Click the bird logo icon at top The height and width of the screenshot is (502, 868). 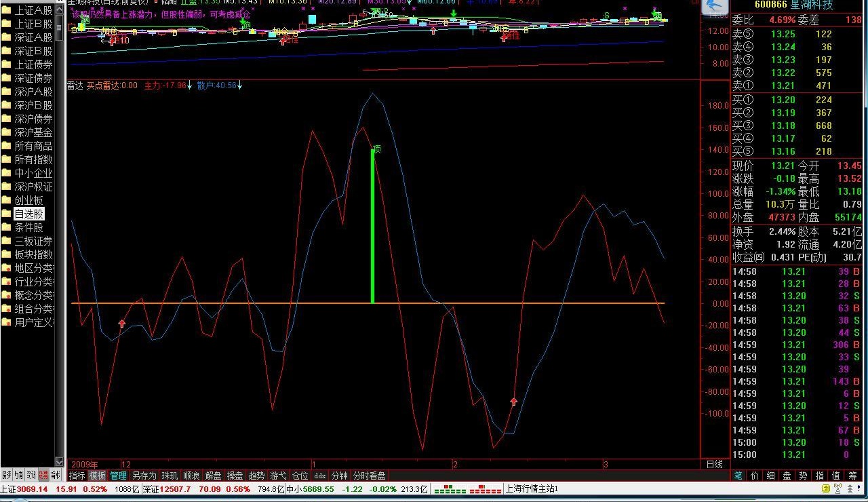pos(715,6)
